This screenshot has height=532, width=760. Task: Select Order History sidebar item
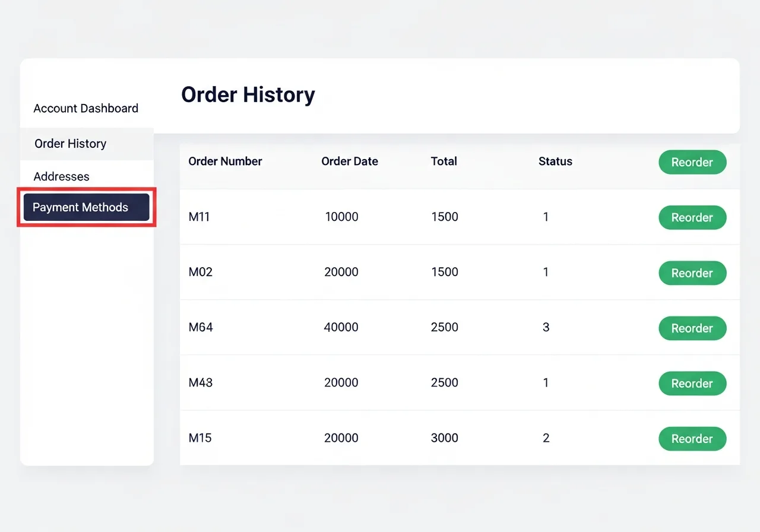click(x=70, y=144)
